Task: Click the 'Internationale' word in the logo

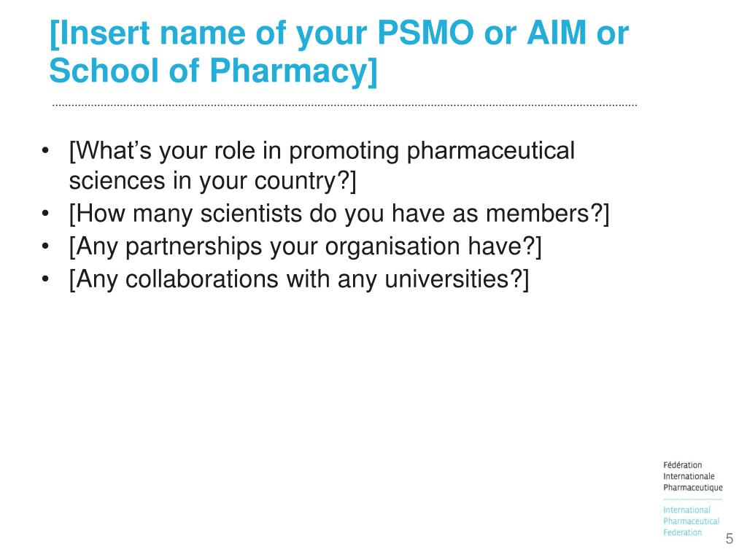Action: 689,476
